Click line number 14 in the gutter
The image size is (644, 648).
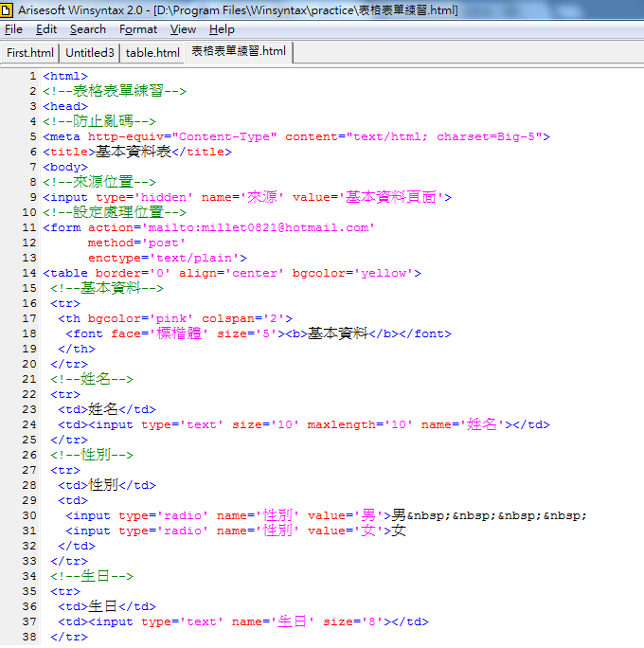[29, 273]
